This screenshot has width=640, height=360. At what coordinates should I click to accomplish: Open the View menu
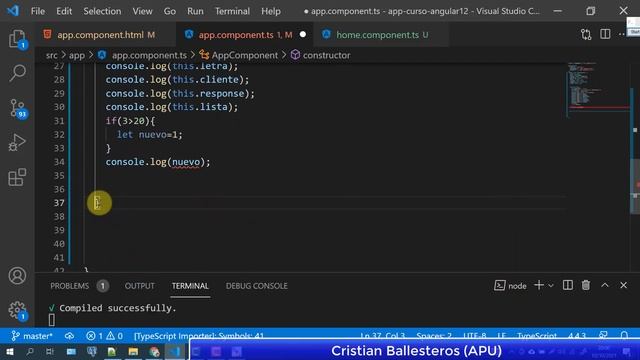coord(142,11)
